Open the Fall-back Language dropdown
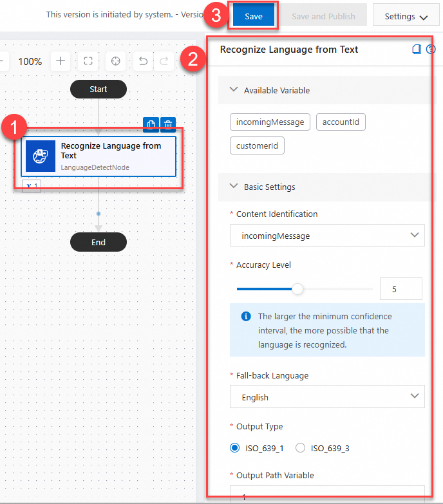The image size is (443, 504). click(327, 397)
